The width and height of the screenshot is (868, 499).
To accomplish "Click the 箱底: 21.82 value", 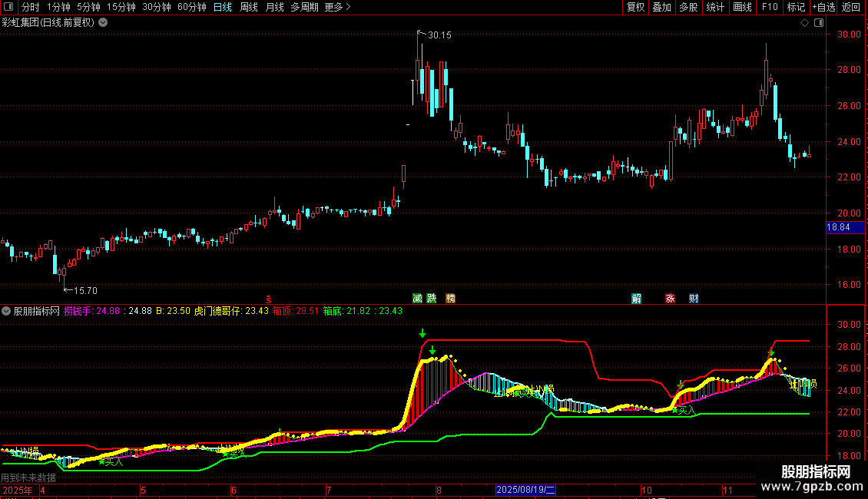I will (x=346, y=311).
